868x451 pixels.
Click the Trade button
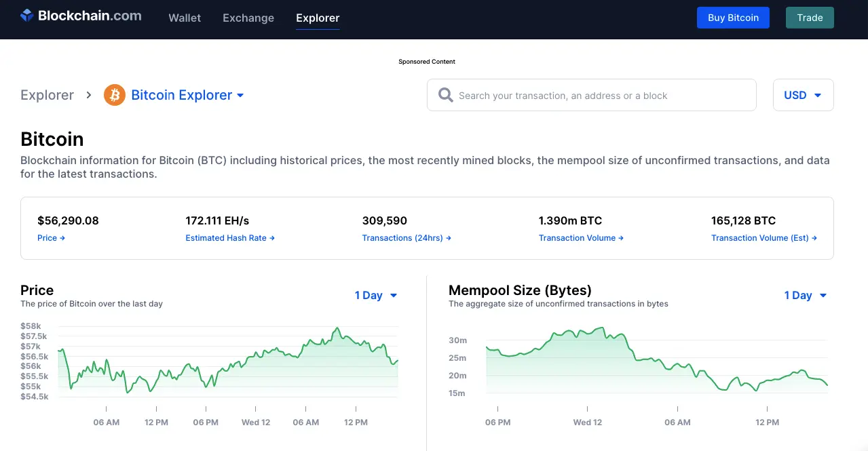coord(810,18)
